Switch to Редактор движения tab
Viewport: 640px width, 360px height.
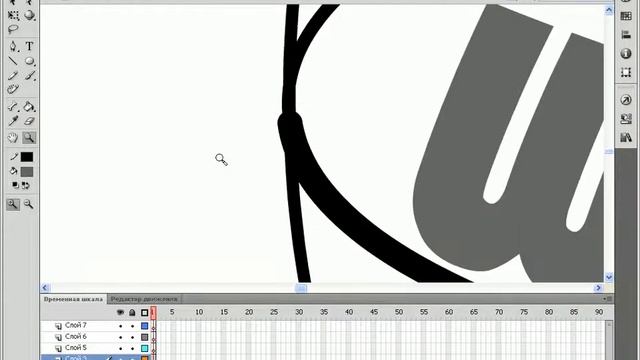click(144, 299)
